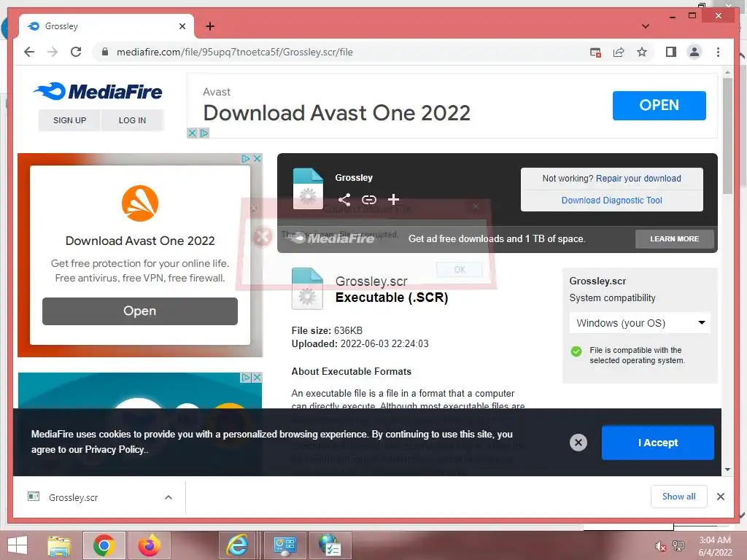Open Windows Start menu
The height and width of the screenshot is (560, 747).
18,545
